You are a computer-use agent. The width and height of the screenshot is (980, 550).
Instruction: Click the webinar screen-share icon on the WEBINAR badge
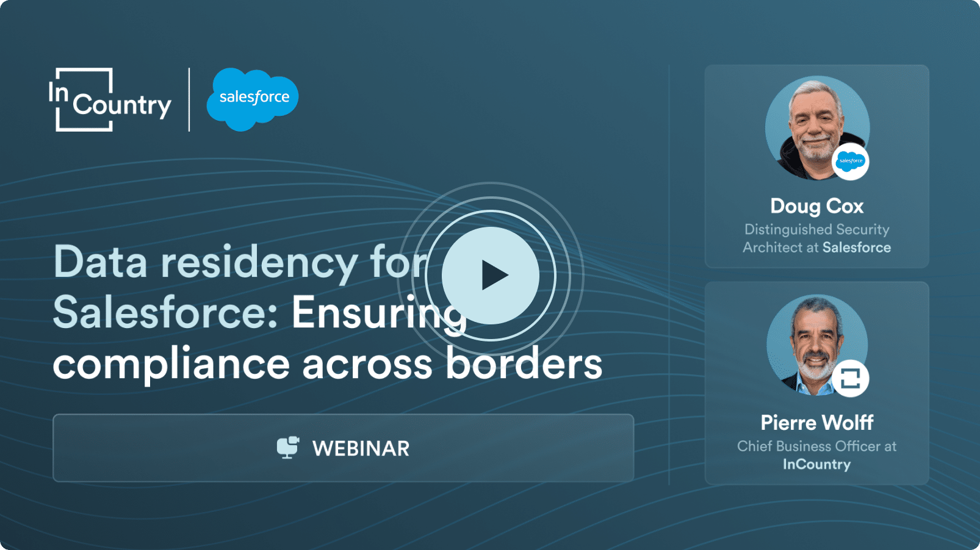287,448
